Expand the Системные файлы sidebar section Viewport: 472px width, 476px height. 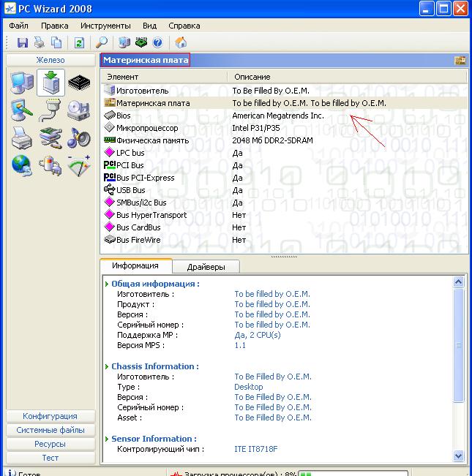(50, 430)
